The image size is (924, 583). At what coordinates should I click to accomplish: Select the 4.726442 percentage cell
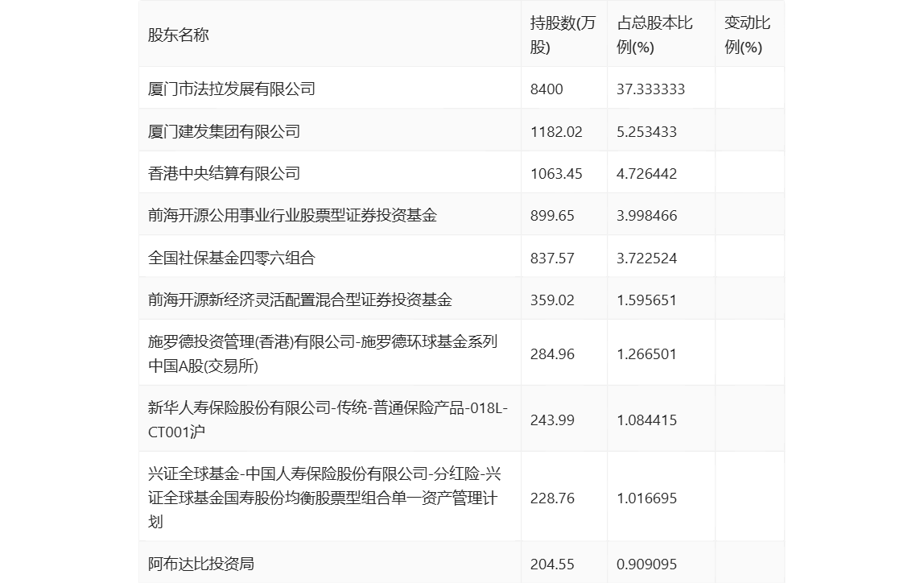[x=646, y=173]
